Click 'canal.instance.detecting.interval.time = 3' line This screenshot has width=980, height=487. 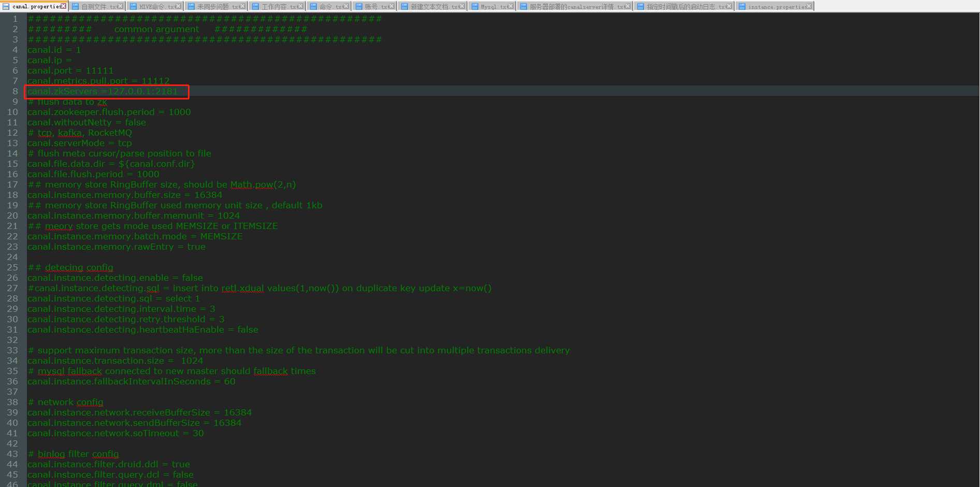(x=121, y=309)
